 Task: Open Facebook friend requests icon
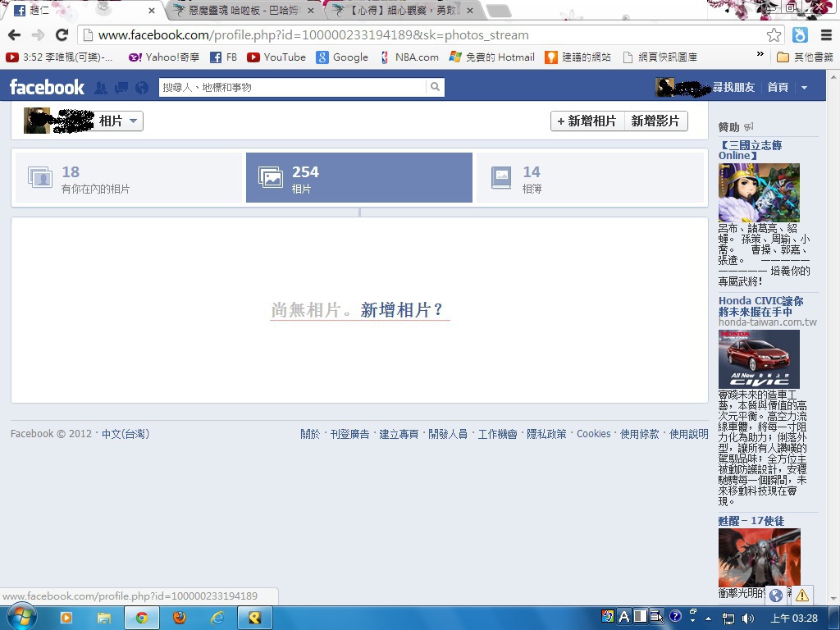100,88
